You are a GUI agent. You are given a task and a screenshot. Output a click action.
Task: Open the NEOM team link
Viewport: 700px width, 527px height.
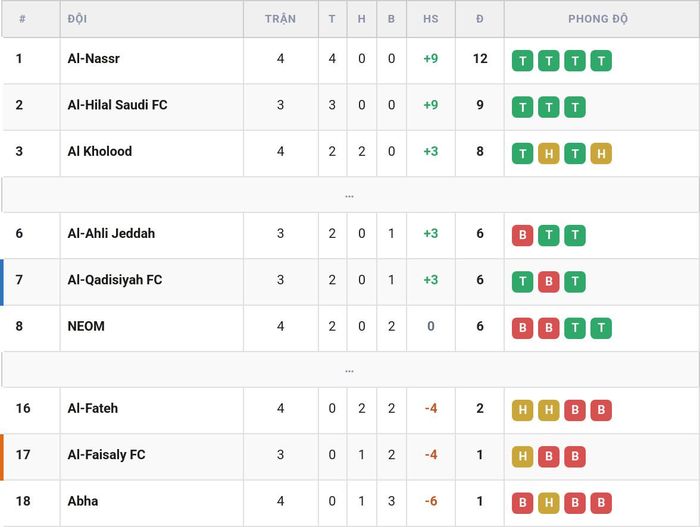(x=86, y=326)
